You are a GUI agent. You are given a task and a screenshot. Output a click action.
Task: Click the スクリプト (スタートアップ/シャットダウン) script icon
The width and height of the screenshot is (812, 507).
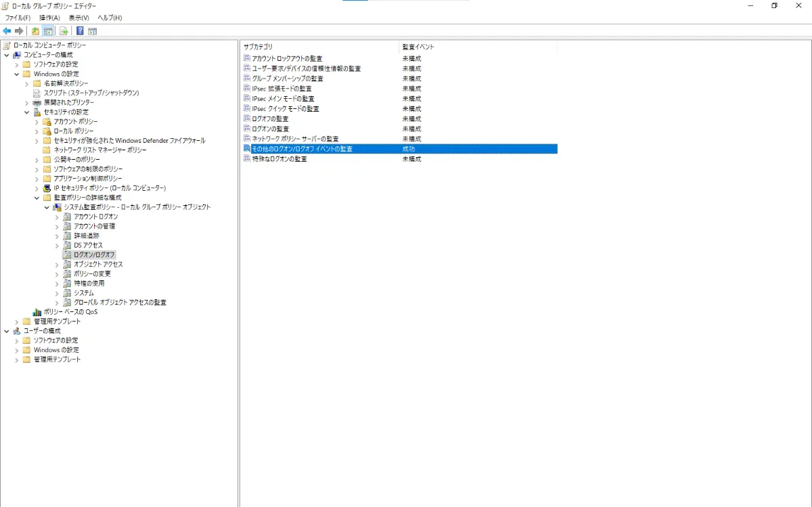tap(37, 93)
